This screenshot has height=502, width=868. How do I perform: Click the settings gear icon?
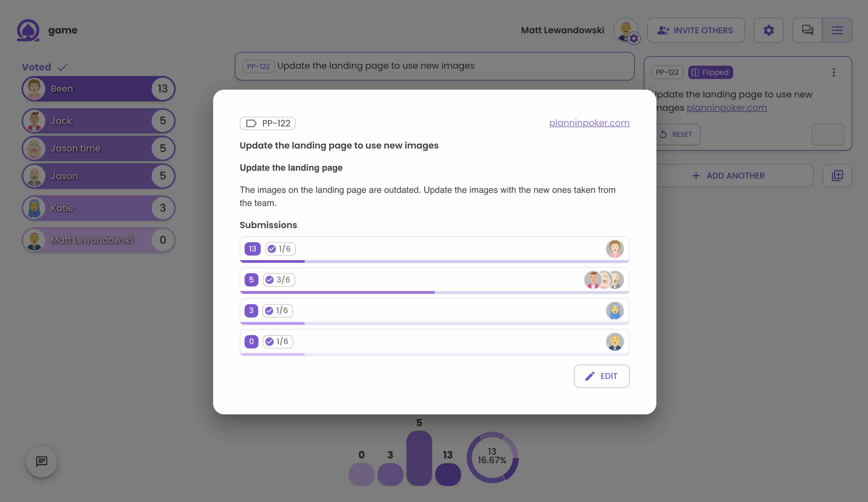click(769, 30)
